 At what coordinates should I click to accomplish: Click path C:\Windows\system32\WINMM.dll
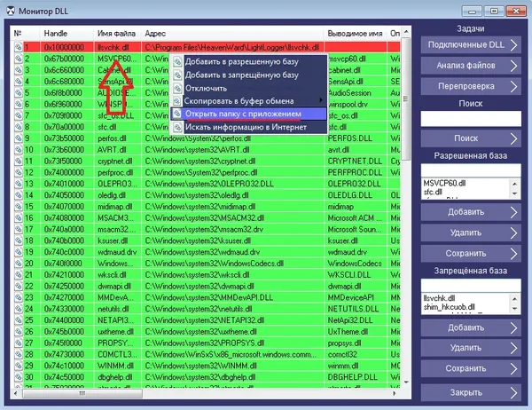tap(201, 366)
